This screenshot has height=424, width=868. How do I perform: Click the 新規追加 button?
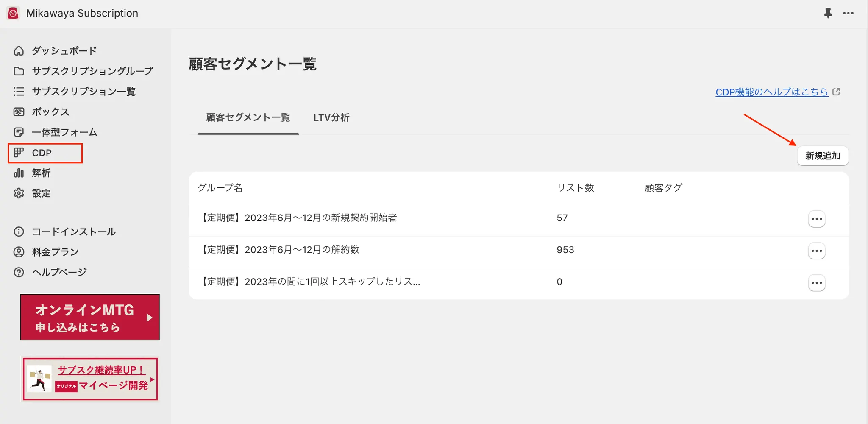[823, 156]
